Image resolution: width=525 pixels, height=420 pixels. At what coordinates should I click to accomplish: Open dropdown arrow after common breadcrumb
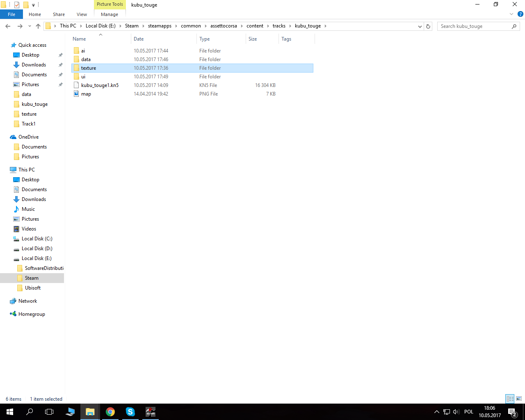click(x=205, y=26)
